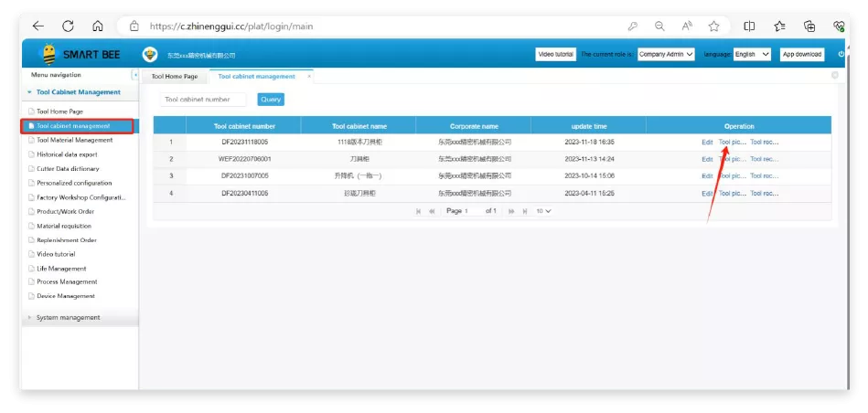
Task: Click Tool pic link for cabinet DF20231118005
Action: pos(733,143)
